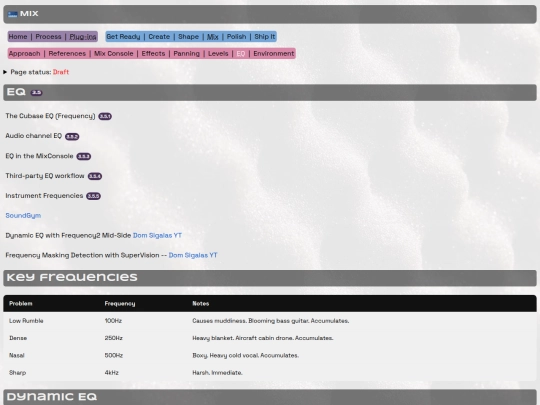Click the 4kHz frequency cell

[112, 372]
